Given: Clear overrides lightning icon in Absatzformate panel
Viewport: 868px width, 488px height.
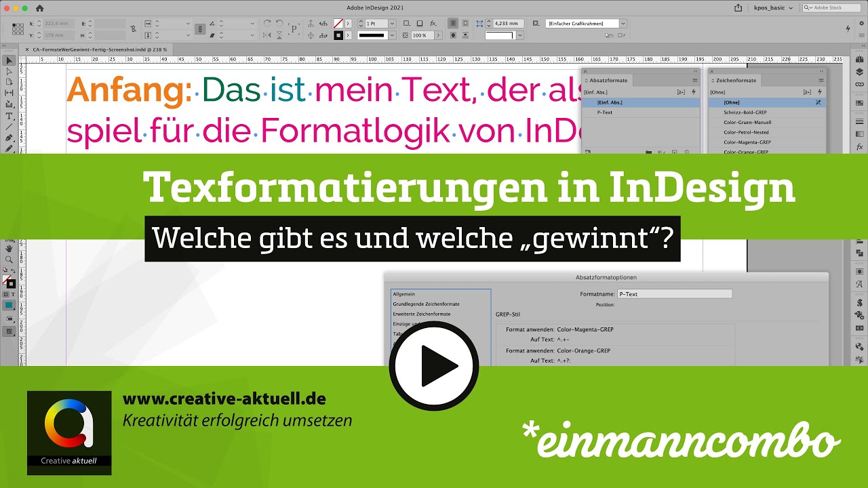Looking at the screenshot, I should 694,92.
